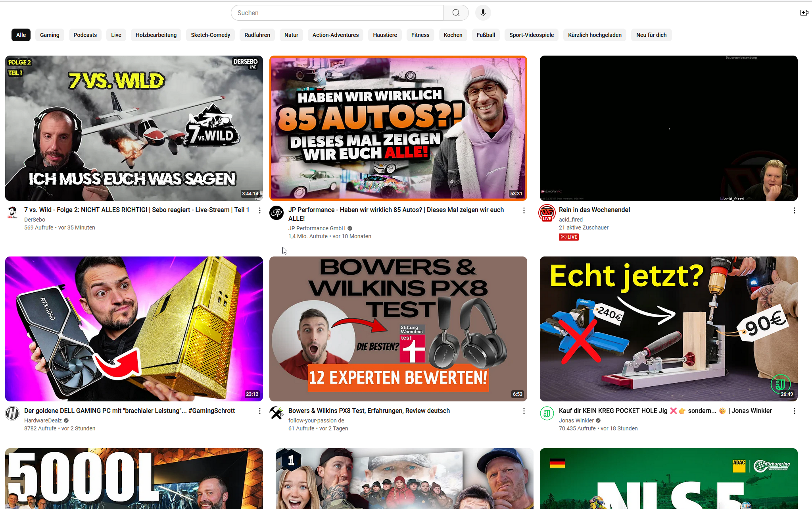This screenshot has width=812, height=509.
Task: Click the search magnifier button
Action: tap(456, 13)
